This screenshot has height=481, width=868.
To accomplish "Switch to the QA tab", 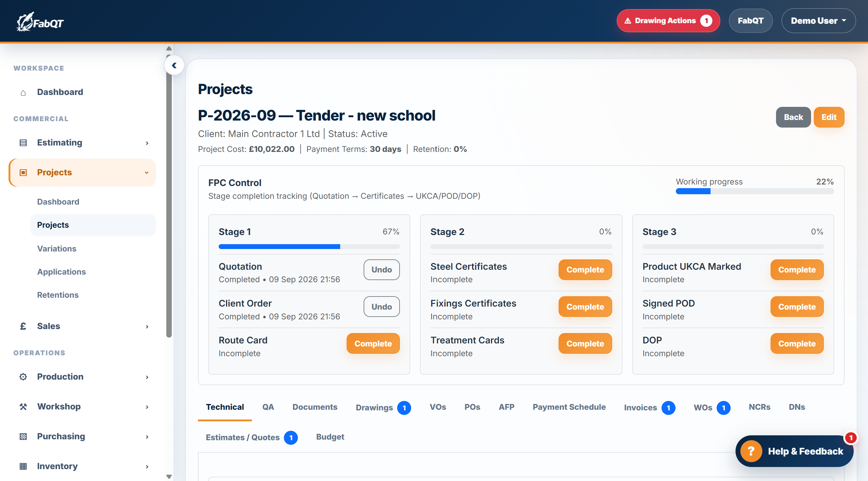I will pos(268,407).
